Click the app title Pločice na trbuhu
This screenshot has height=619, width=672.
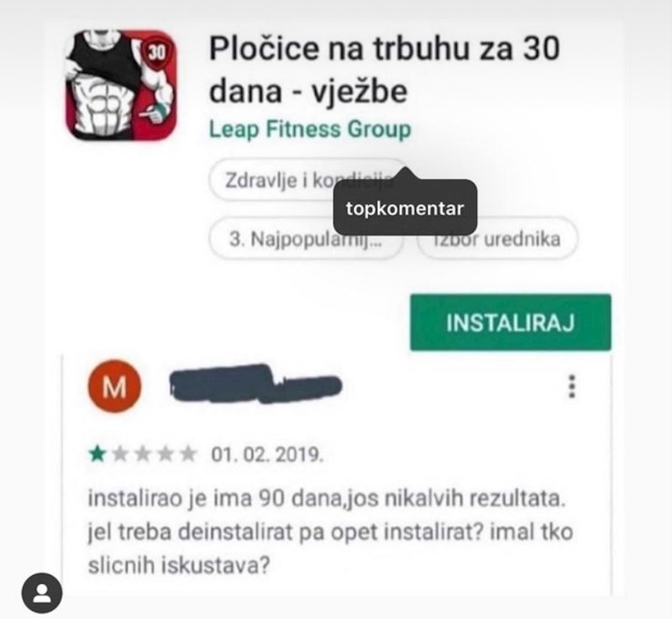tap(385, 70)
